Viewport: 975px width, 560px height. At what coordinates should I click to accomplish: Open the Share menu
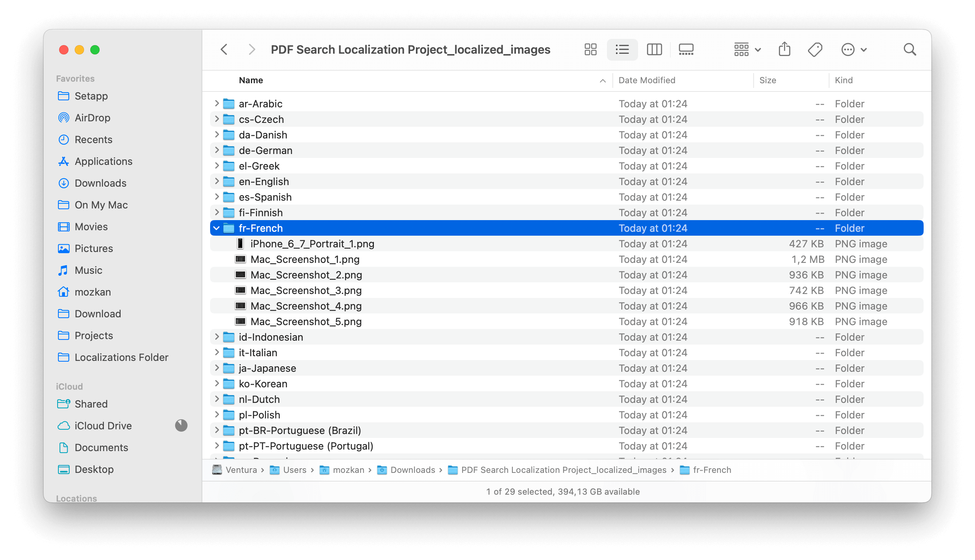tap(784, 49)
